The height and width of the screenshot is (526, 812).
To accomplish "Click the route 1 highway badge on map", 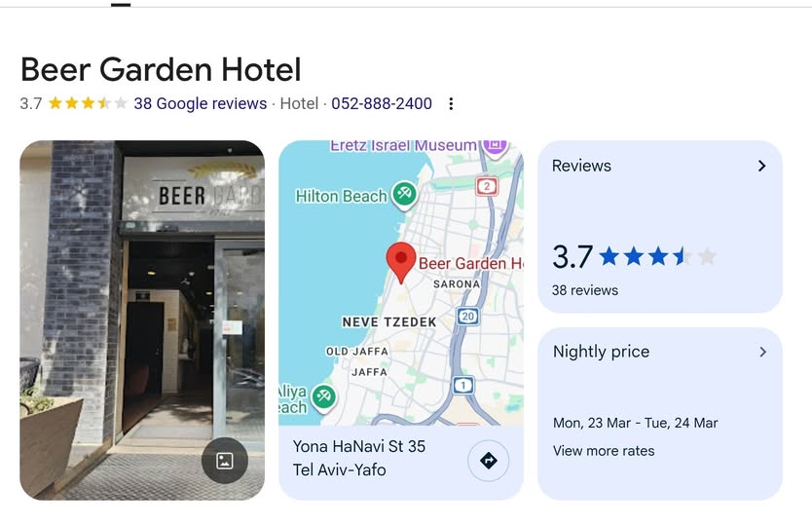I will tap(463, 385).
